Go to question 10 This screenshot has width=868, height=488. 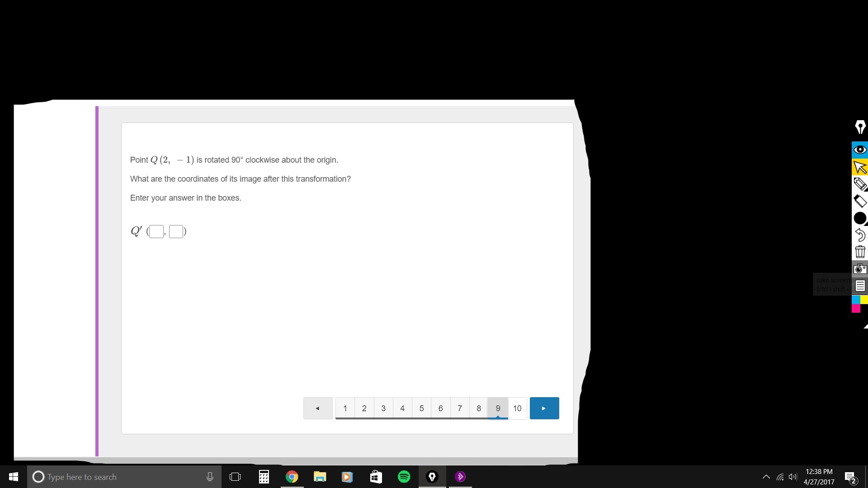(517, 408)
